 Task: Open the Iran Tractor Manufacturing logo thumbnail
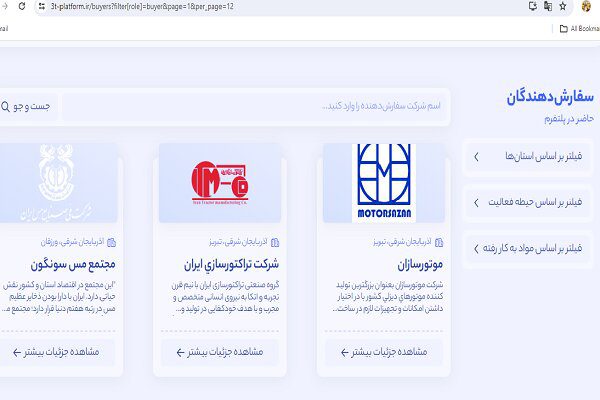(220, 183)
